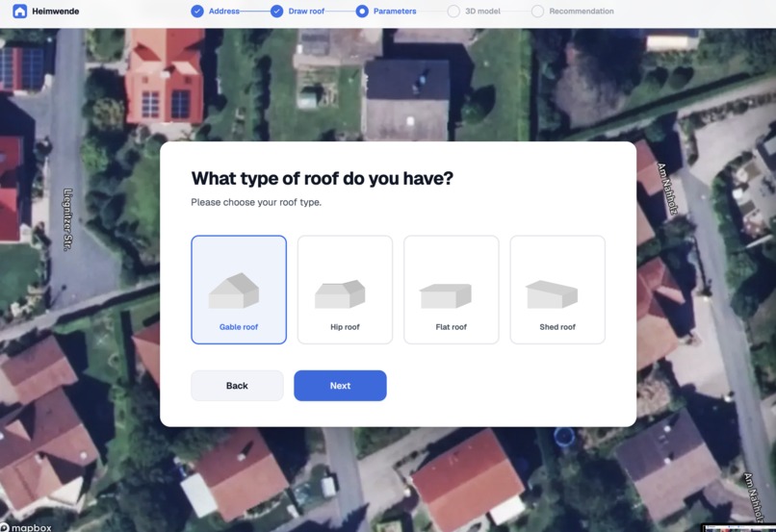Click the Heimwende brand name

56,11
